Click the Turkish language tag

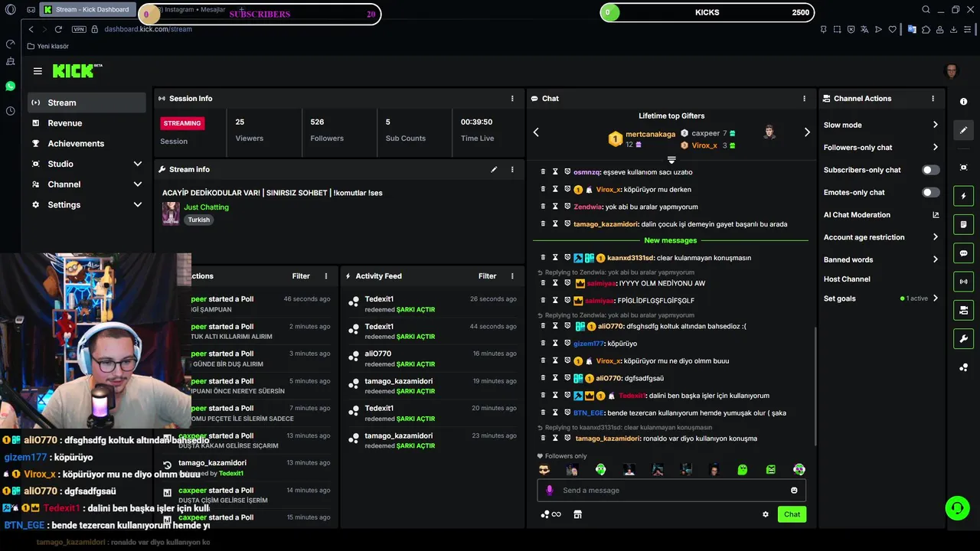tap(199, 220)
